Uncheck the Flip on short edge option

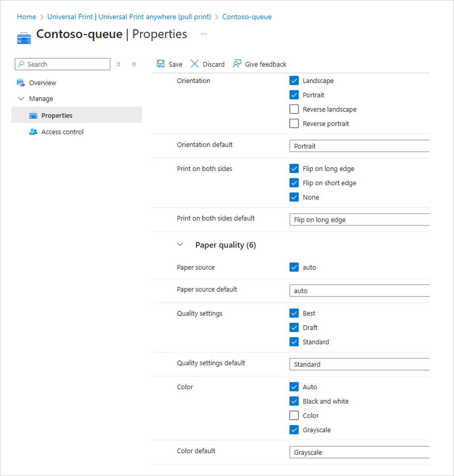[294, 183]
